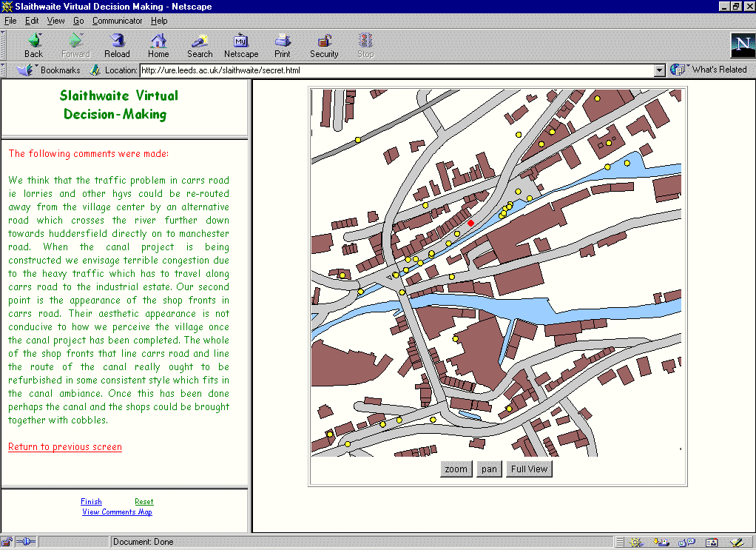Open Mail inbox from component bar
The height and width of the screenshot is (550, 756).
click(x=661, y=543)
